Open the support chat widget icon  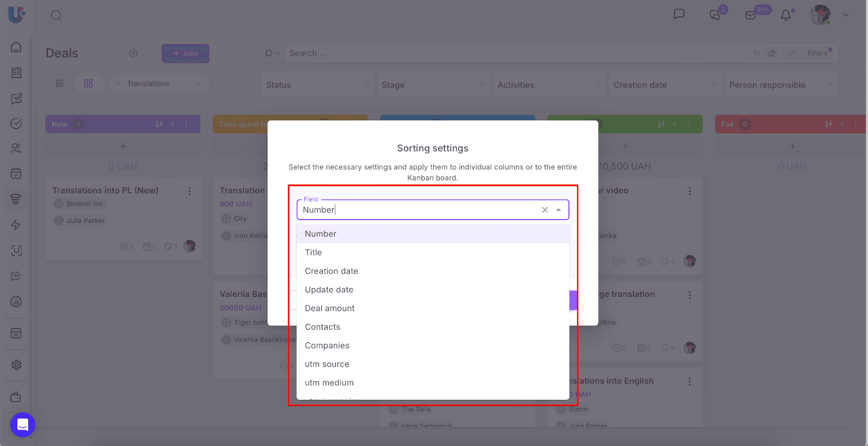pyautogui.click(x=23, y=424)
